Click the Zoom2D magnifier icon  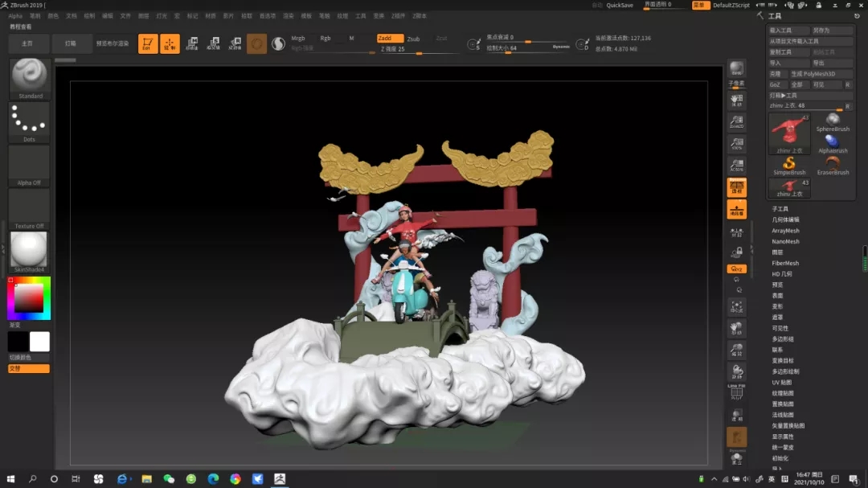click(736, 122)
